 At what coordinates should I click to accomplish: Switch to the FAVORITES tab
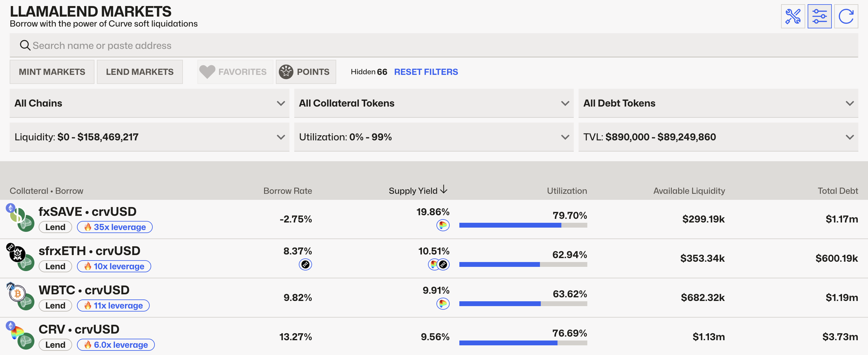235,72
